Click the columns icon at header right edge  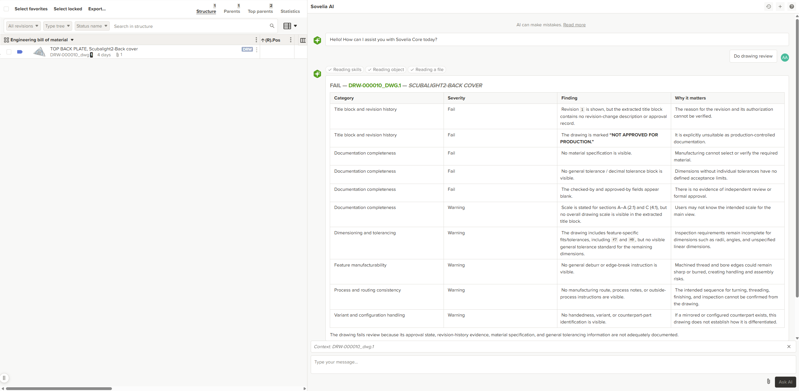(x=303, y=40)
